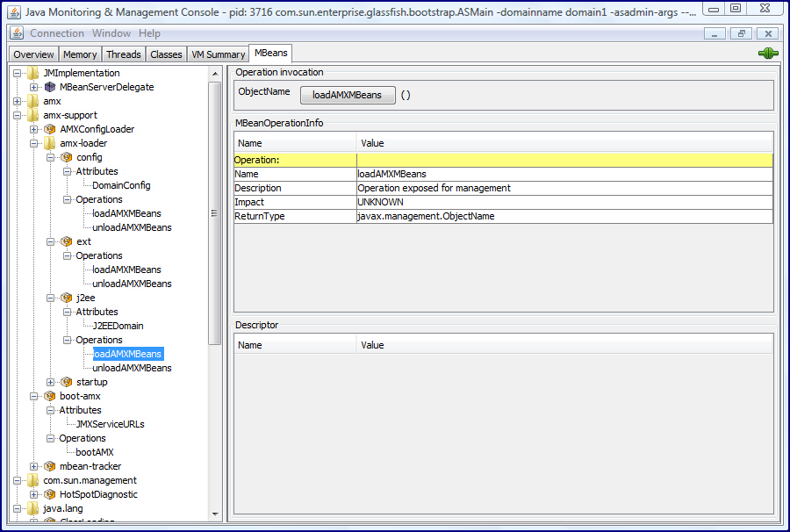Switch to the Overview tab
The height and width of the screenshot is (532, 790).
[x=33, y=54]
